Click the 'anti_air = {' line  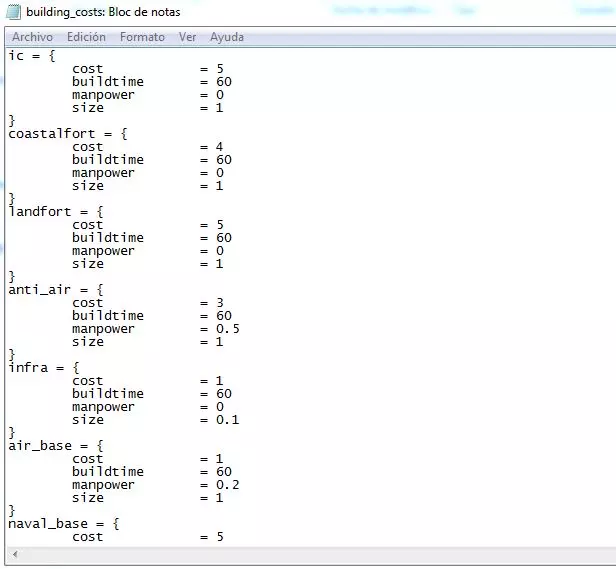56,290
